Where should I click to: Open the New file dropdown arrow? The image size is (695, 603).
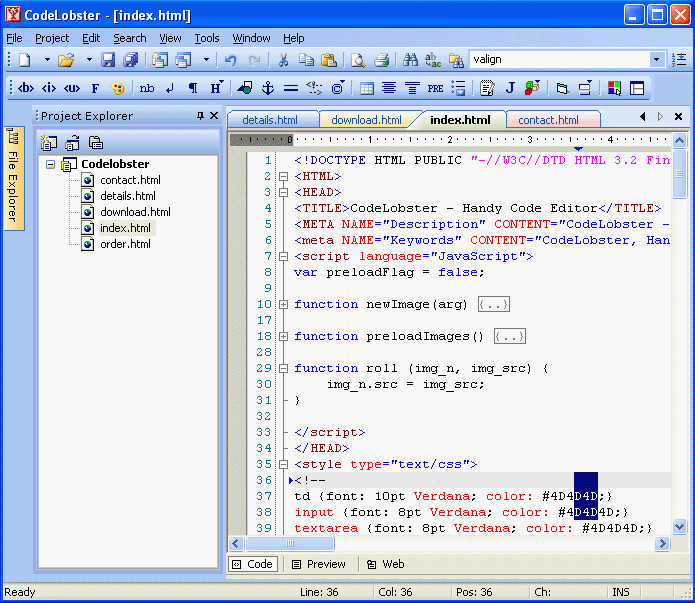tap(47, 59)
